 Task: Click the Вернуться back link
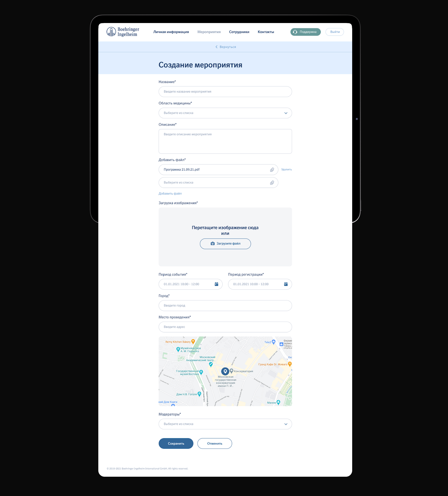[x=226, y=47]
